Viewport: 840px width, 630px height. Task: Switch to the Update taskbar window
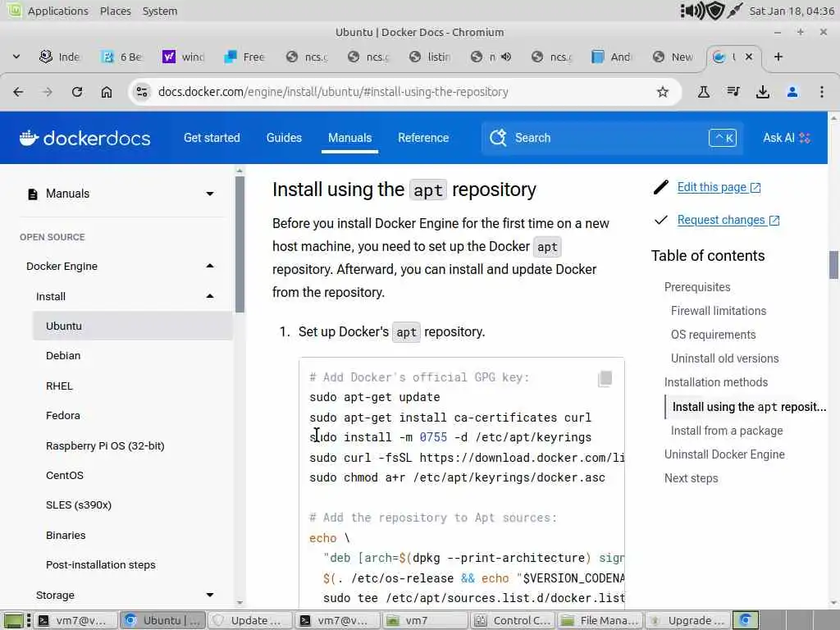pyautogui.click(x=250, y=620)
